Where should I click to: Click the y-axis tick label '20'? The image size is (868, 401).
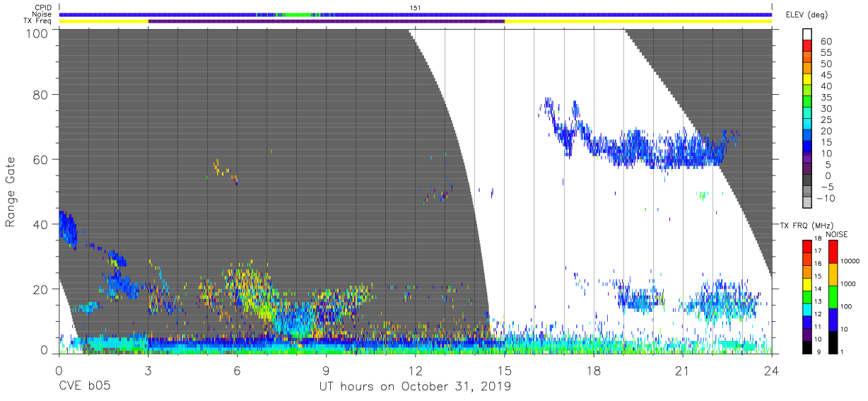point(41,289)
